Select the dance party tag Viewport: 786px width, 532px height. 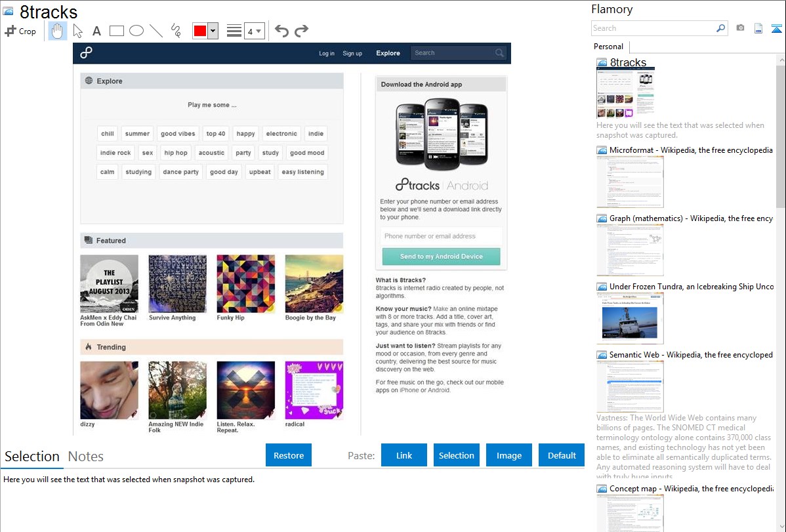pos(181,171)
